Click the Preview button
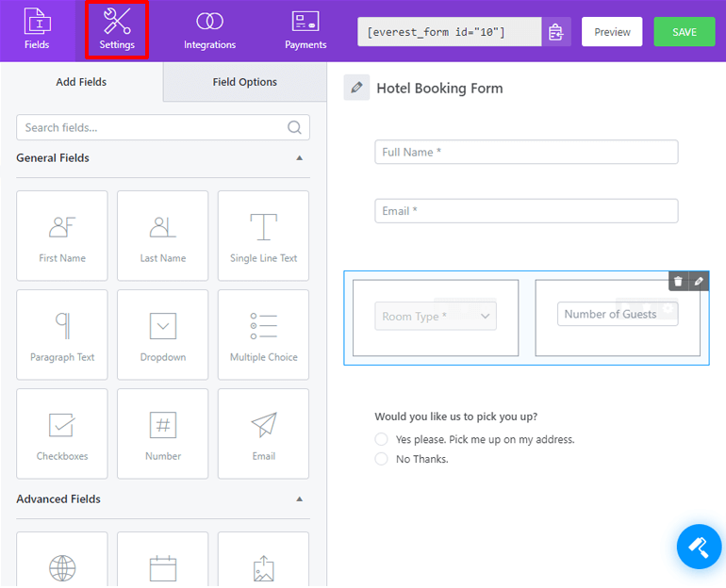This screenshot has height=588, width=726. point(612,32)
